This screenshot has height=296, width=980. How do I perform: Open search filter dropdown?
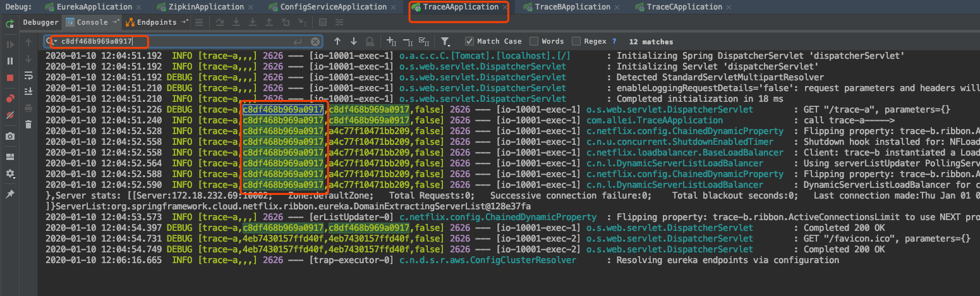coord(445,41)
